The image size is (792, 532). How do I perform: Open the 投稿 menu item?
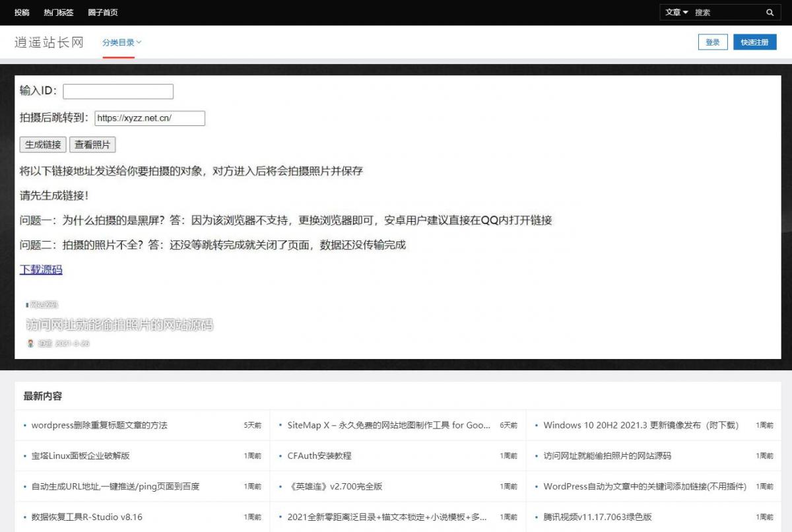coord(22,13)
